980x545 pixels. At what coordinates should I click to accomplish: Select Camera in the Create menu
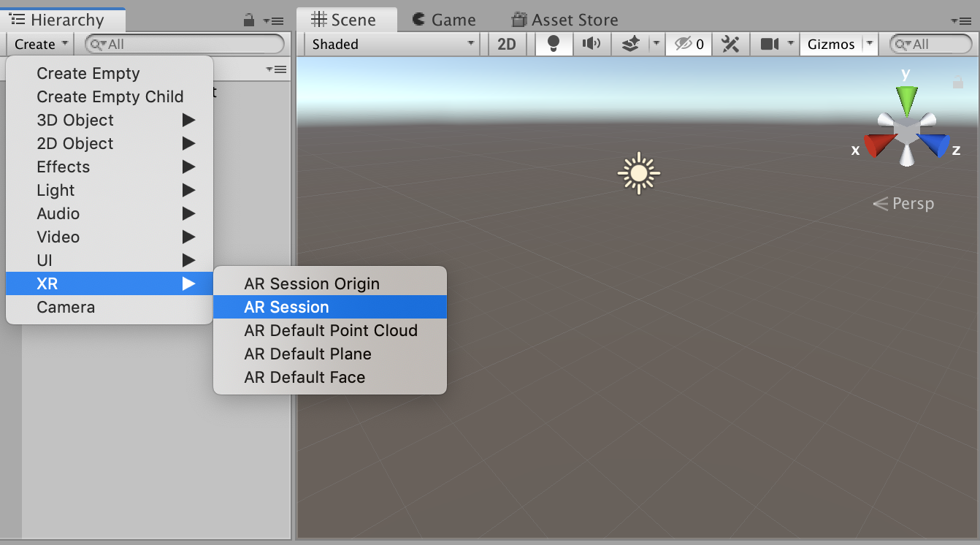tap(110, 307)
